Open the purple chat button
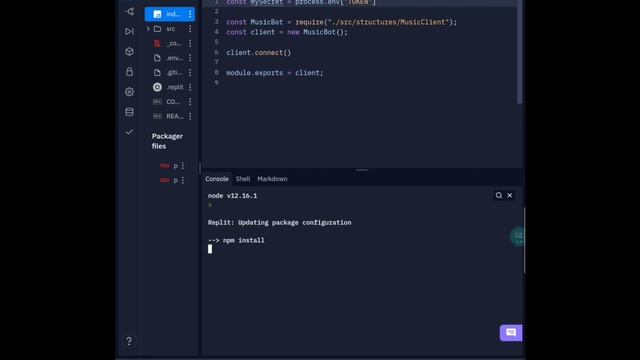640x360 pixels. click(x=511, y=333)
